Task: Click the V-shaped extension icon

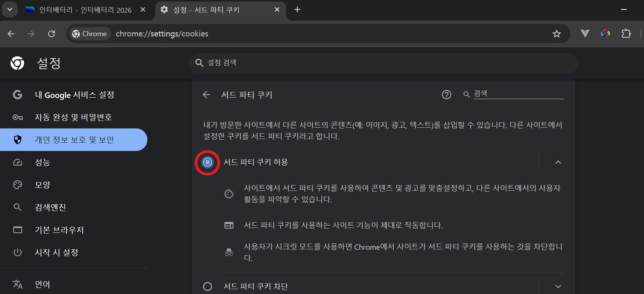Action: tap(585, 34)
